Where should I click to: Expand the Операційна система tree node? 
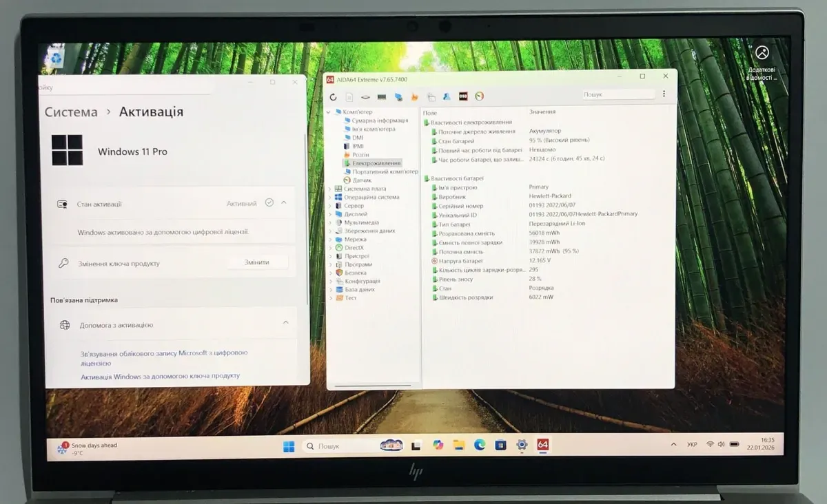tap(330, 197)
